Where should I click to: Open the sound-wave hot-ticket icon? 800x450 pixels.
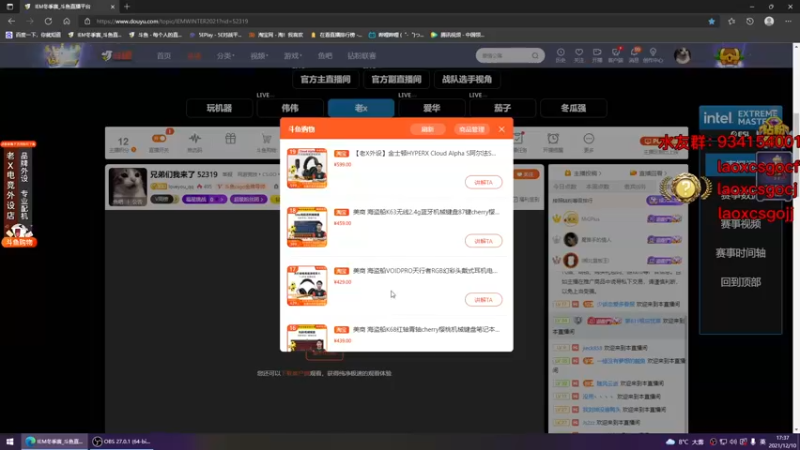coord(194,141)
